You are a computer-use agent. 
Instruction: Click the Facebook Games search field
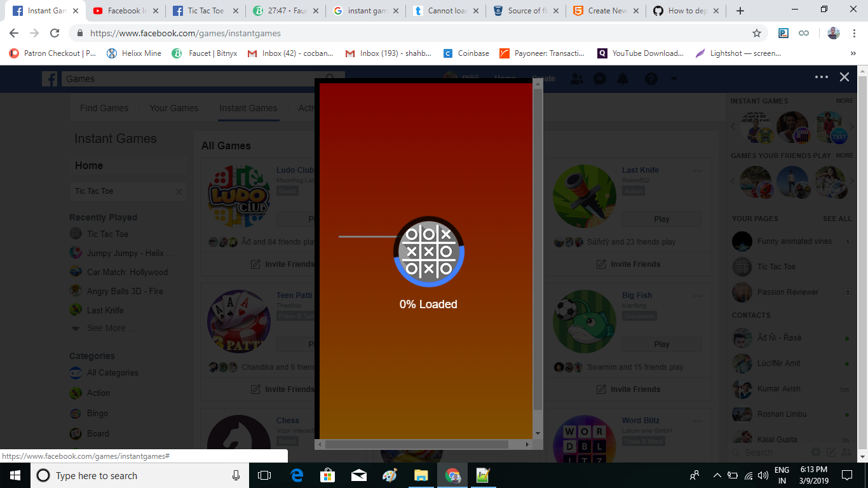click(x=189, y=79)
